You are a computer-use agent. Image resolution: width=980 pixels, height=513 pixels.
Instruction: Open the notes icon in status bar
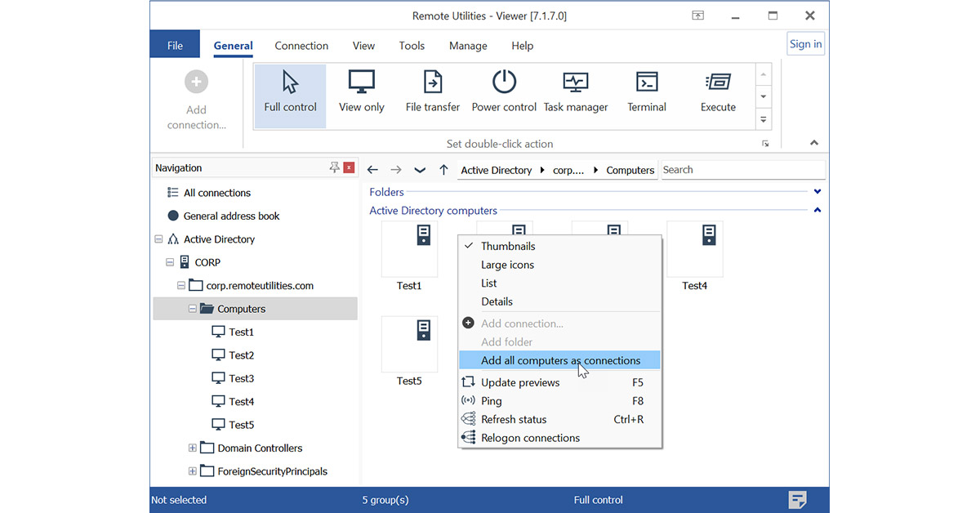[x=798, y=499]
